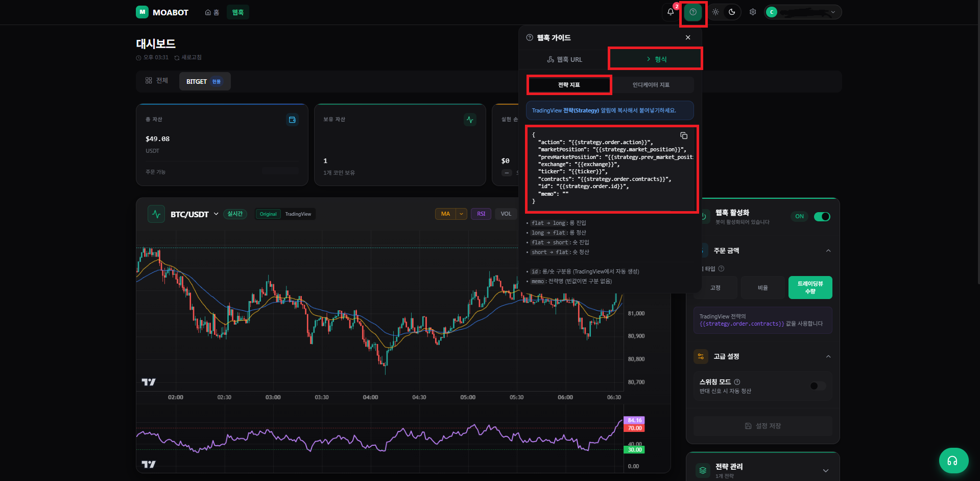980x481 pixels.
Task: Click the blue TradingView 전략(Strategy) instruction banner
Action: (610, 110)
